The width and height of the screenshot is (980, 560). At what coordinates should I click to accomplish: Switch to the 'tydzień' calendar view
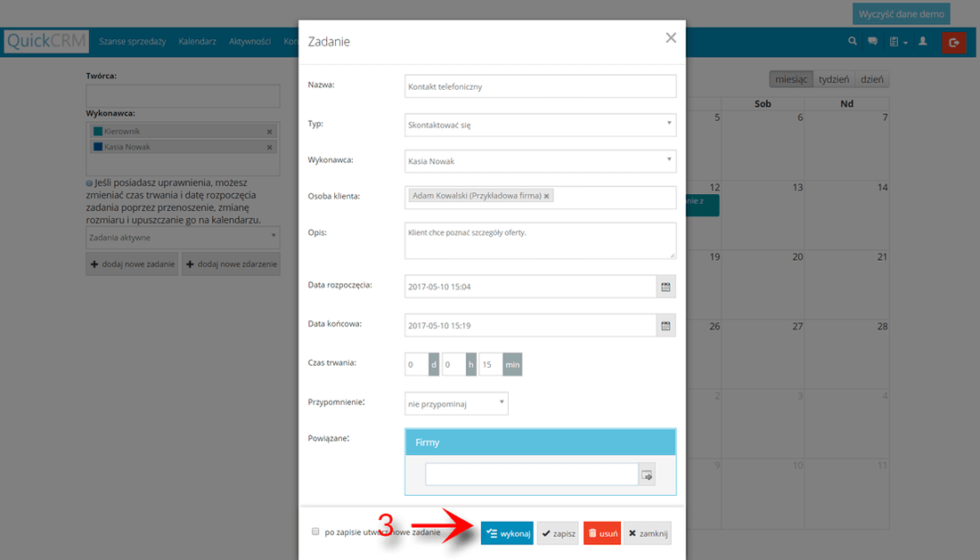point(834,78)
